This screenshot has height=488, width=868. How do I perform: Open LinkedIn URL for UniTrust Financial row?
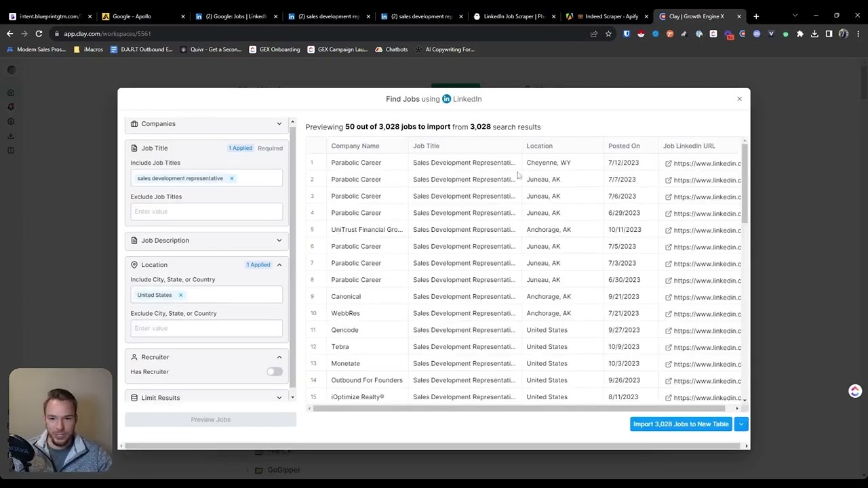click(704, 230)
